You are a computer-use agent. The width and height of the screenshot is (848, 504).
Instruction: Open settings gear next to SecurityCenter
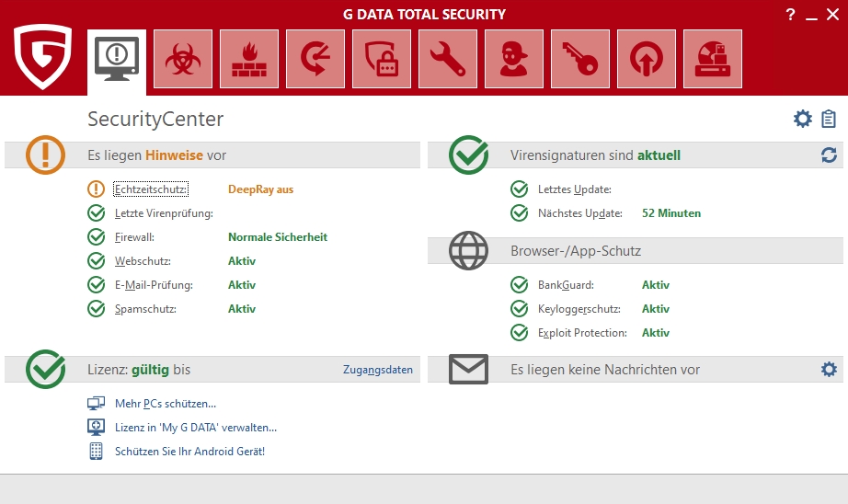click(x=803, y=119)
